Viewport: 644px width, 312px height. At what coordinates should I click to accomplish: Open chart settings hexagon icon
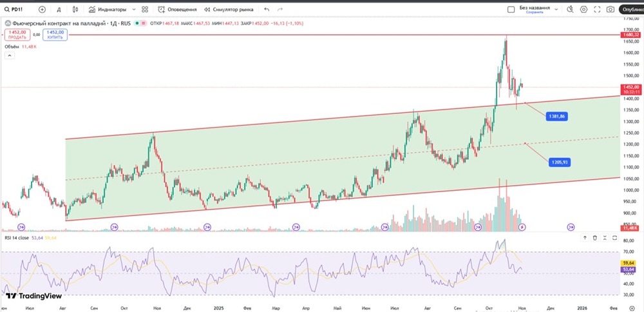pyautogui.click(x=583, y=10)
